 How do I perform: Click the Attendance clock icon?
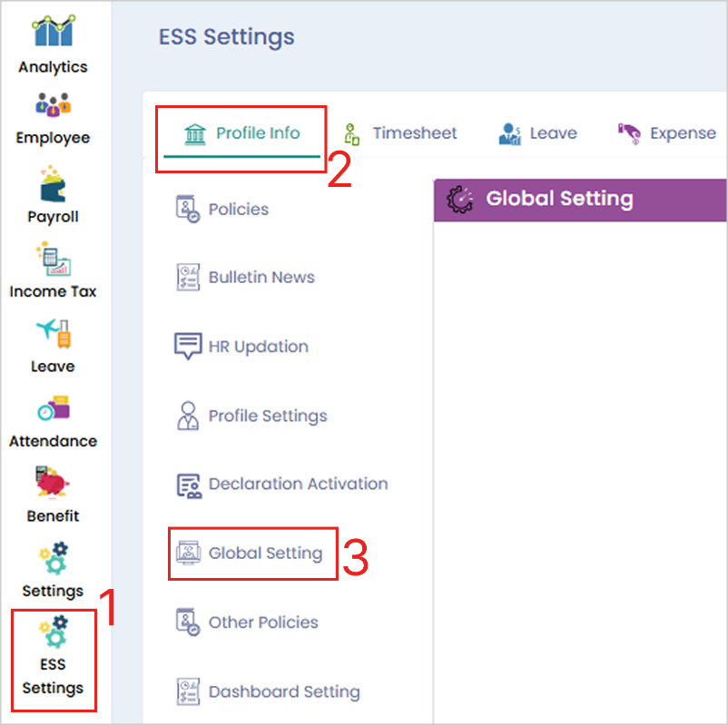(53, 408)
